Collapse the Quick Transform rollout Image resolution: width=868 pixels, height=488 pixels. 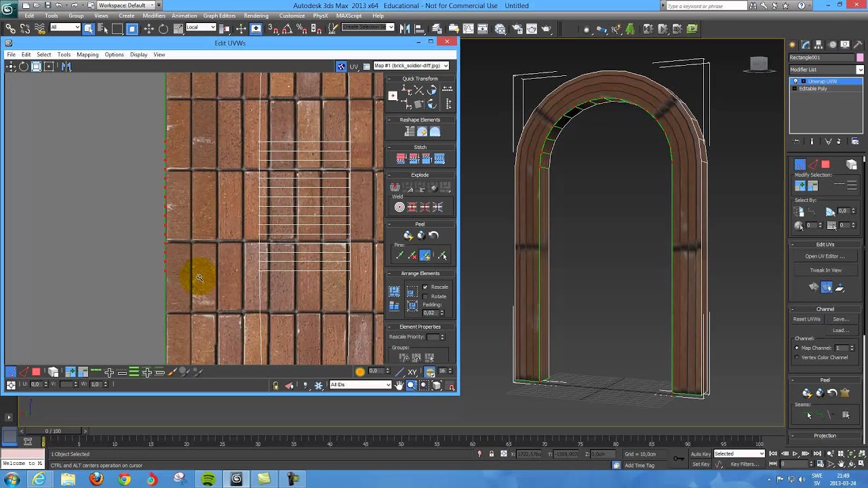click(x=420, y=79)
